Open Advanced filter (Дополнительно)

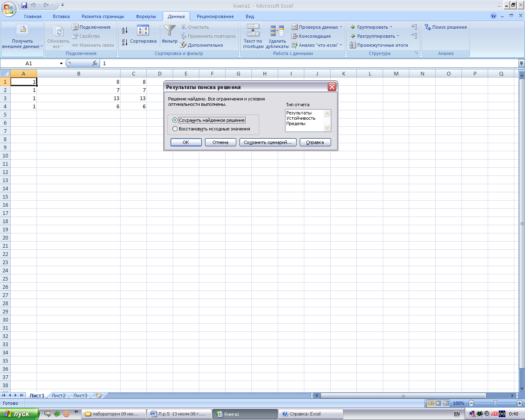click(202, 45)
